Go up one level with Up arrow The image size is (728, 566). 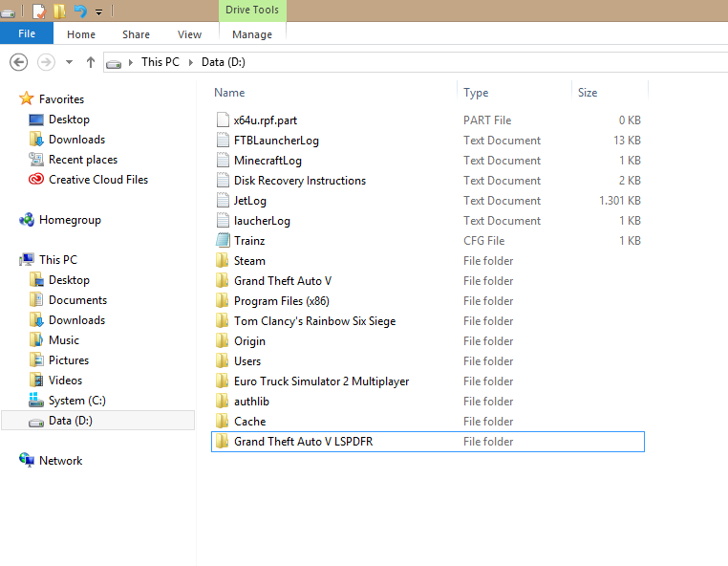pos(91,62)
